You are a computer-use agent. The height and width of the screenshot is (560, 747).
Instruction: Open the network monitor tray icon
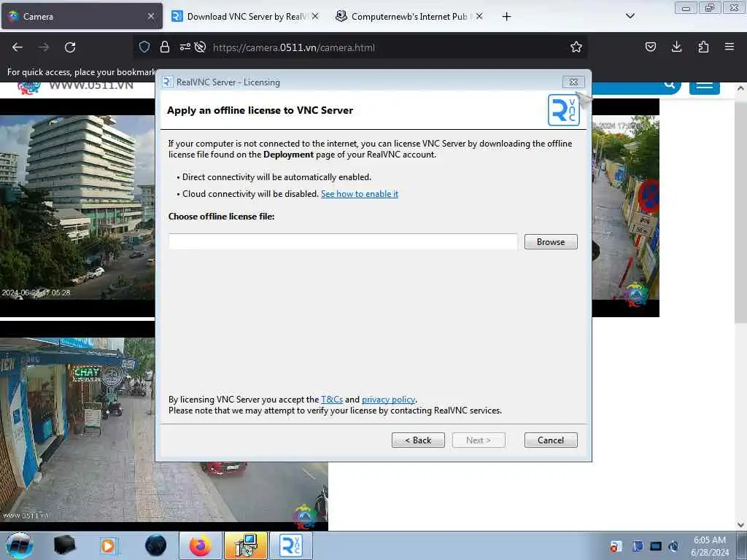click(656, 546)
